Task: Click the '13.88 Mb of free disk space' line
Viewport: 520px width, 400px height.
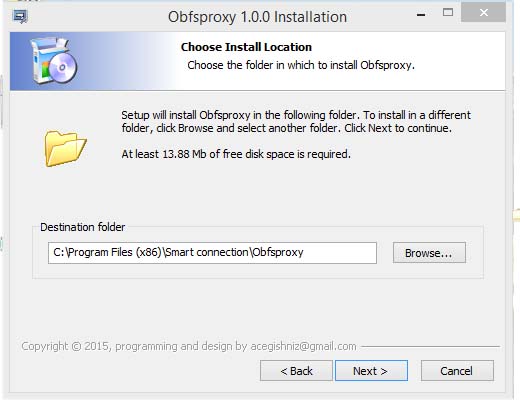Action: 236,154
